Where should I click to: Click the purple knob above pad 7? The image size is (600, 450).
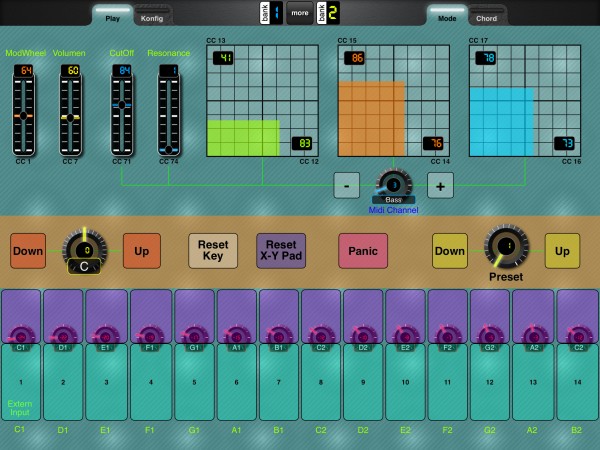pos(279,336)
